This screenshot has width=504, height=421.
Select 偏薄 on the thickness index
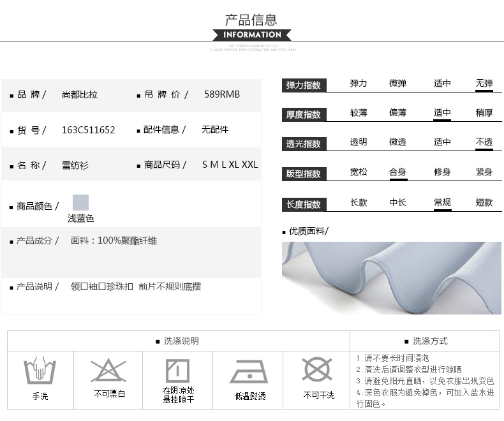tap(397, 113)
